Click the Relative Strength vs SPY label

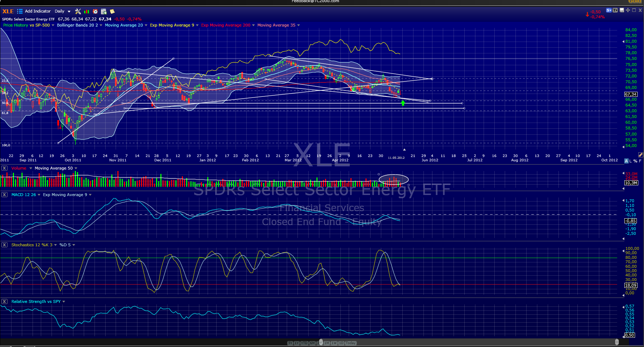click(x=36, y=301)
